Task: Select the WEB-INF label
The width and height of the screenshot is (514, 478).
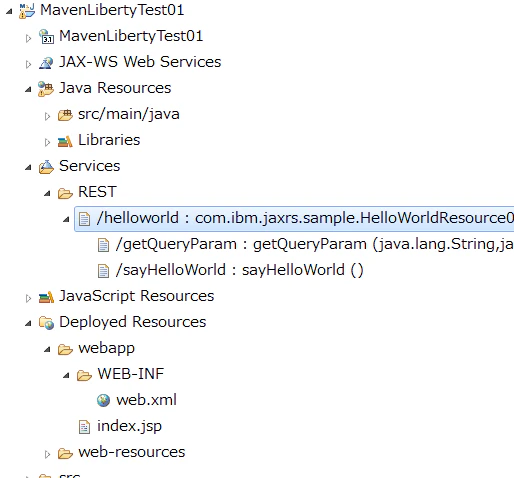Action: tap(130, 374)
